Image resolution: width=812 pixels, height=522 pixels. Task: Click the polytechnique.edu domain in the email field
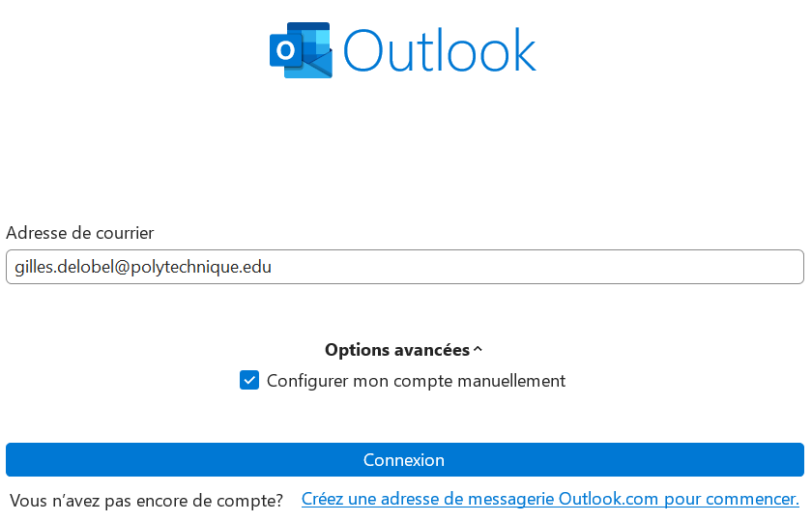(x=201, y=267)
